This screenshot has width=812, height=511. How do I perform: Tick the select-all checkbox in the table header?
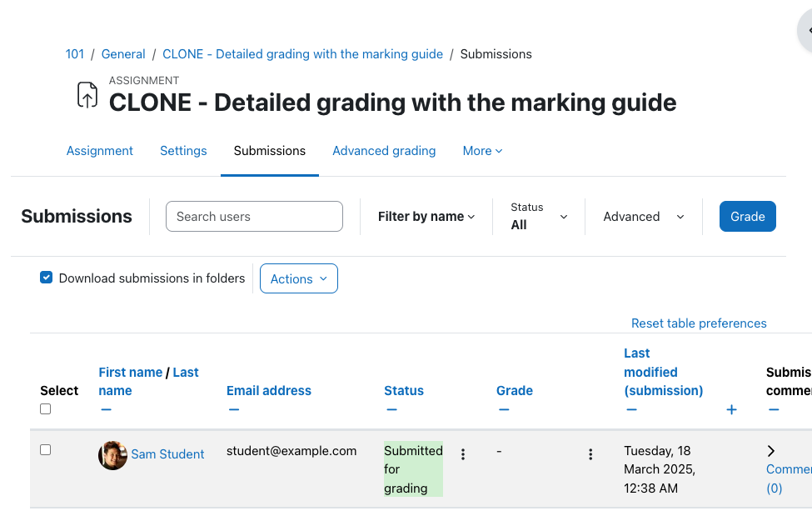point(46,409)
